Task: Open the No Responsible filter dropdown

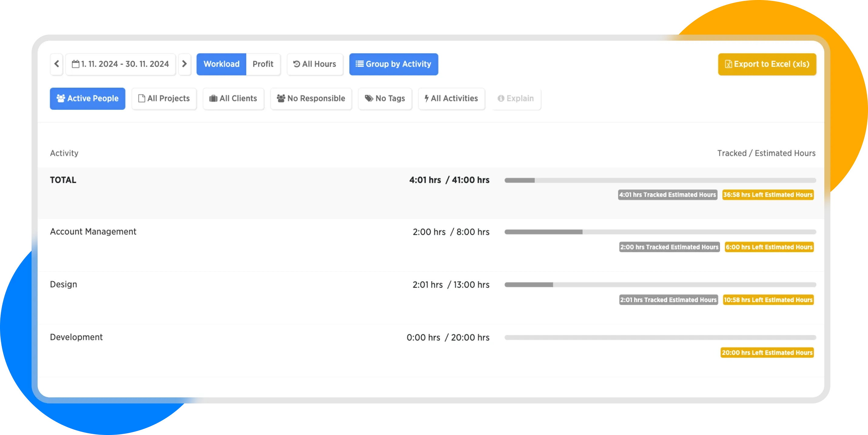Action: [311, 98]
